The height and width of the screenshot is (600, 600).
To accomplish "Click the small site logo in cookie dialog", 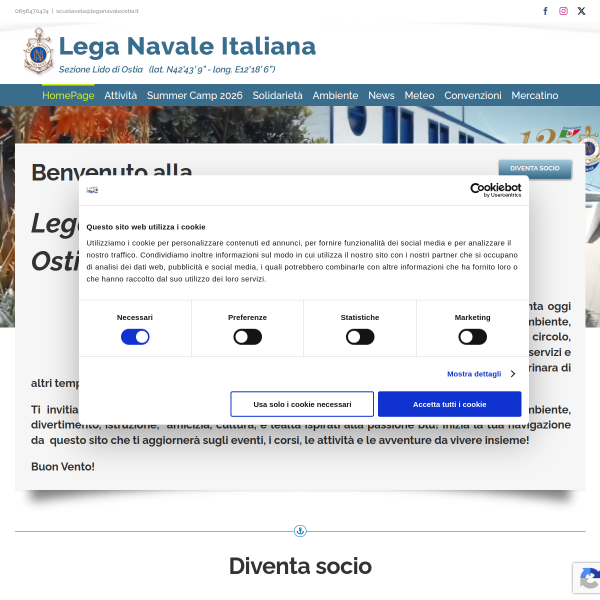I will tap(92, 190).
